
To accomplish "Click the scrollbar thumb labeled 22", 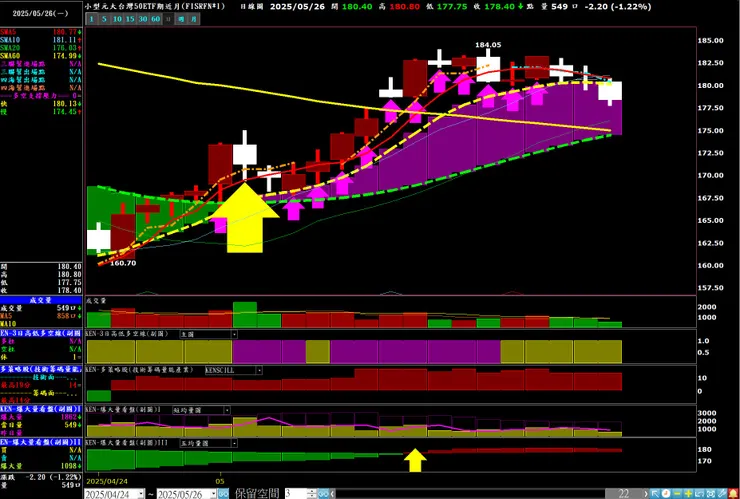I will pyautogui.click(x=623, y=494).
